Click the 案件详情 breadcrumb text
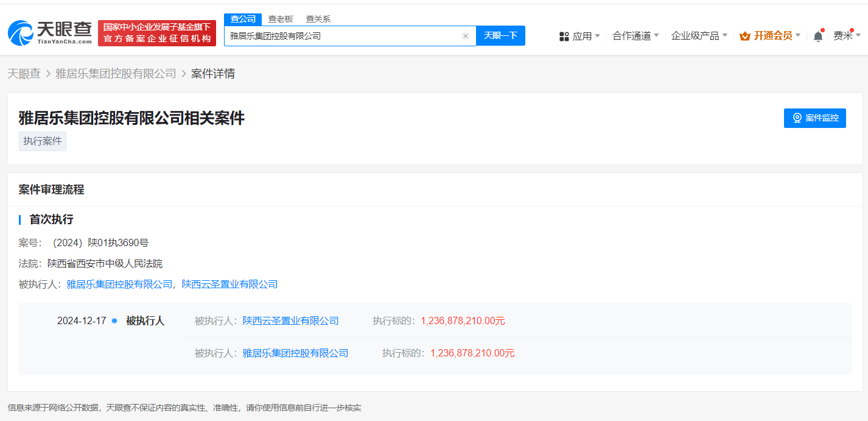This screenshot has width=868, height=421. pyautogui.click(x=213, y=74)
